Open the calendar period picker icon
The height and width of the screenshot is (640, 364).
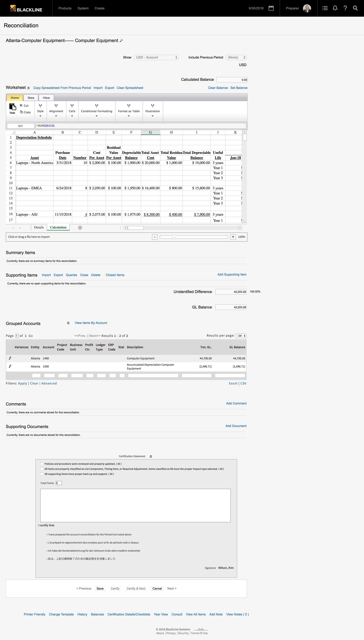pos(271,8)
